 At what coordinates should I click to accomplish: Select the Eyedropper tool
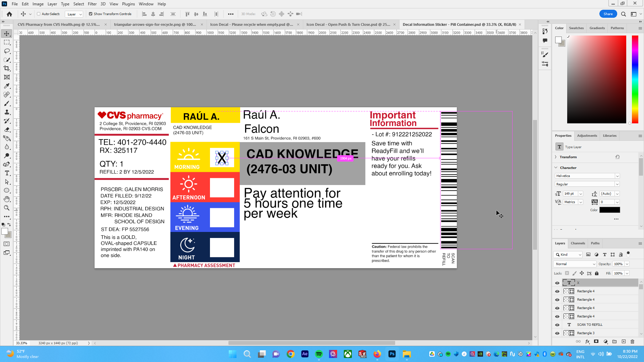pos(7,86)
